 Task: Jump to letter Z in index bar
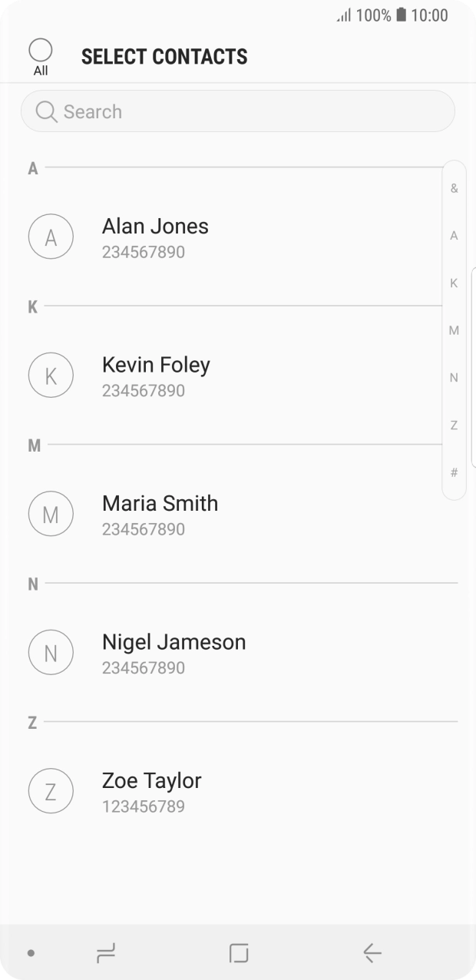click(x=454, y=425)
